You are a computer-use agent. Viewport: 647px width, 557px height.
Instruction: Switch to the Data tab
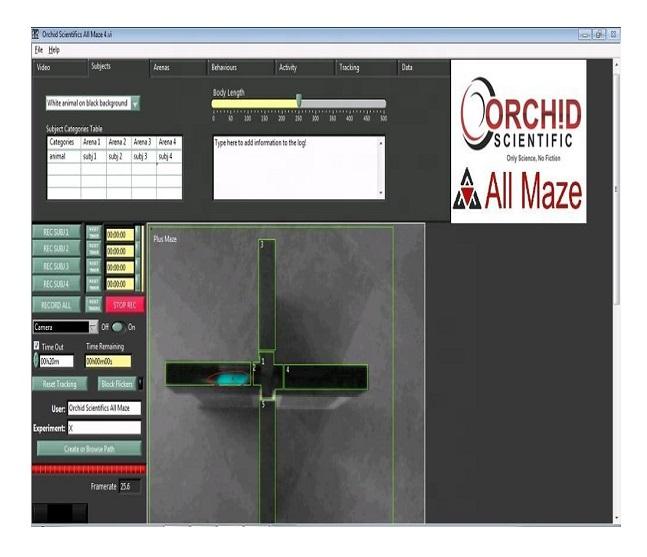pos(424,68)
